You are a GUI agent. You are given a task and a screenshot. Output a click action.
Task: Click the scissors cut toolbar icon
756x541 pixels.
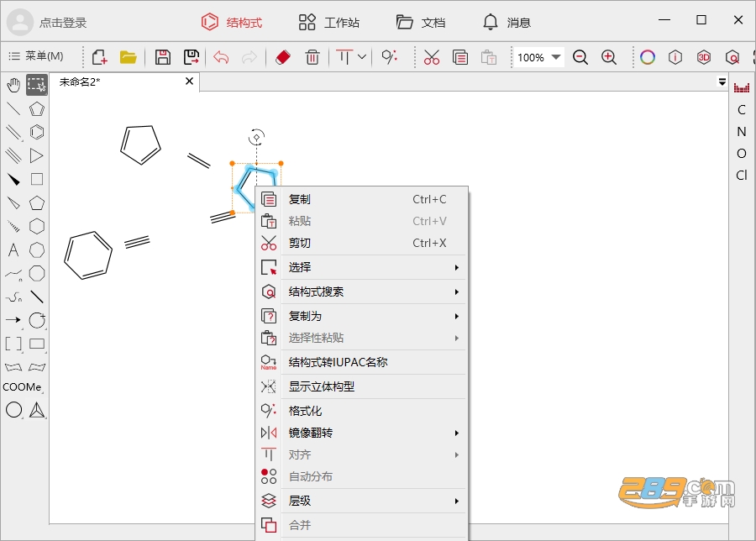pyautogui.click(x=432, y=57)
